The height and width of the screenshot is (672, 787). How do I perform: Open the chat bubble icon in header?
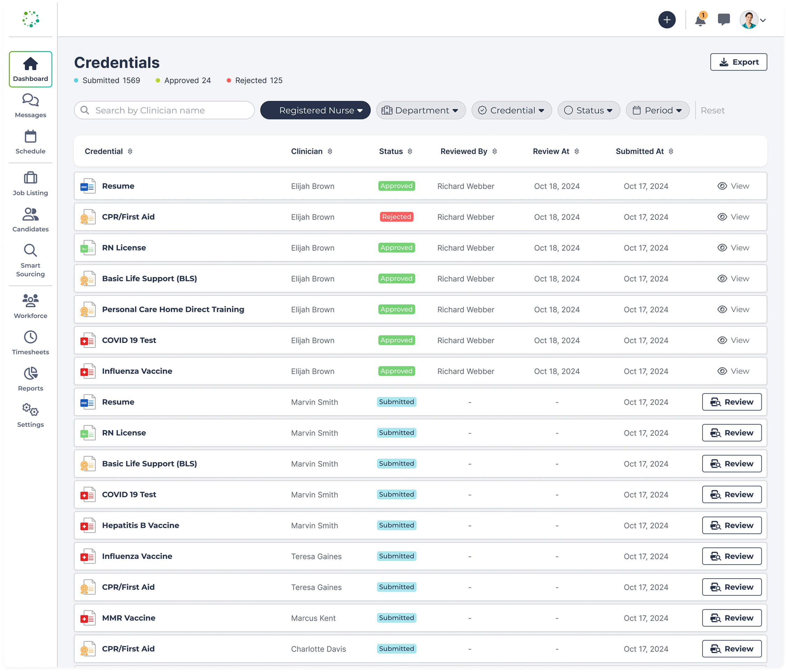point(723,19)
